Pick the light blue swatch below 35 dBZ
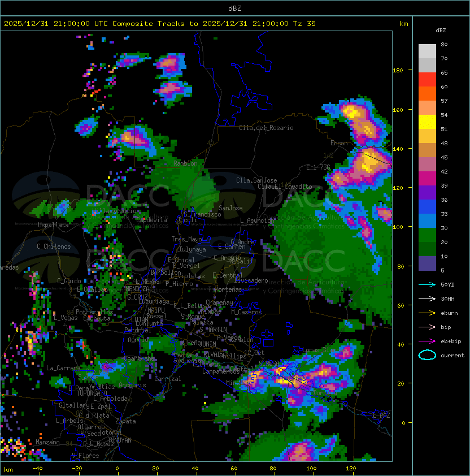Image resolution: width=470 pixels, height=476 pixels. [427, 221]
